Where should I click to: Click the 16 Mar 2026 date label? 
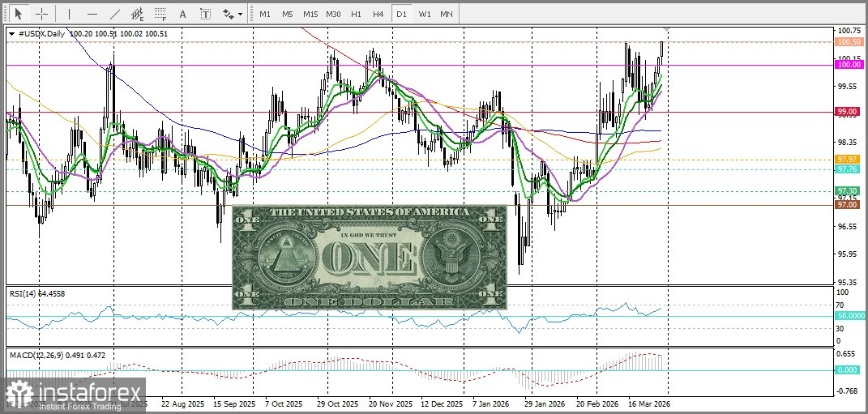click(649, 404)
